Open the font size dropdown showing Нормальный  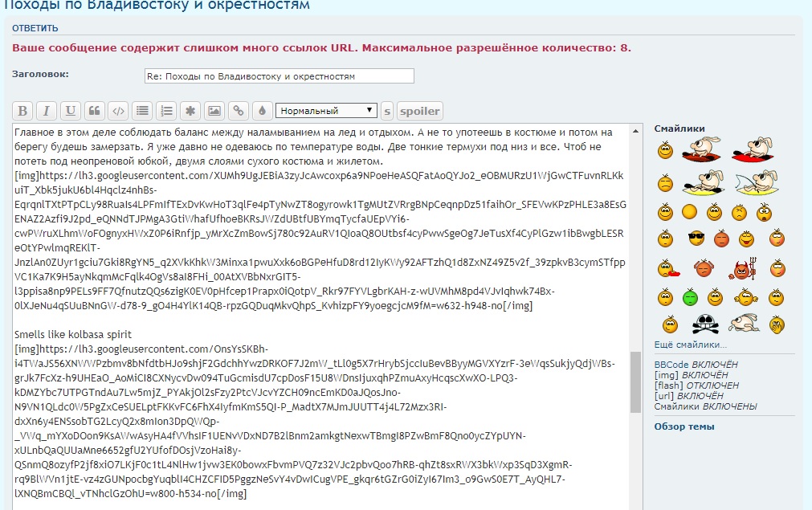point(325,111)
